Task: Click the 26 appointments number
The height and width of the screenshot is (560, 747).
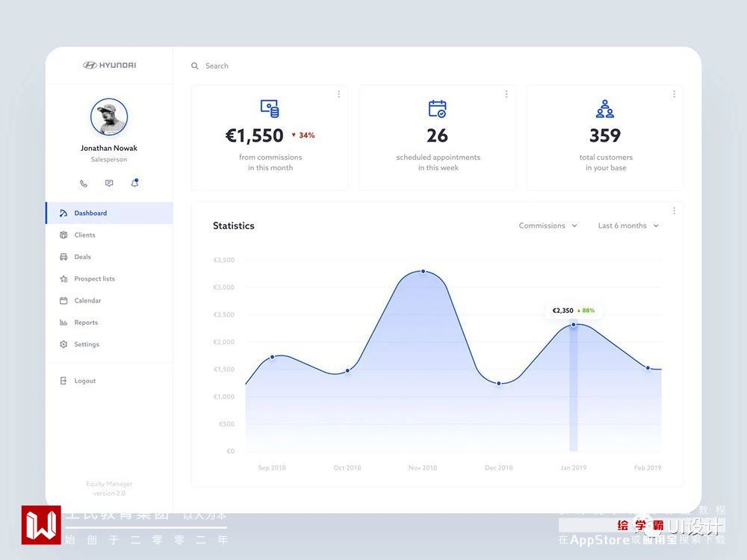Action: pos(437,136)
